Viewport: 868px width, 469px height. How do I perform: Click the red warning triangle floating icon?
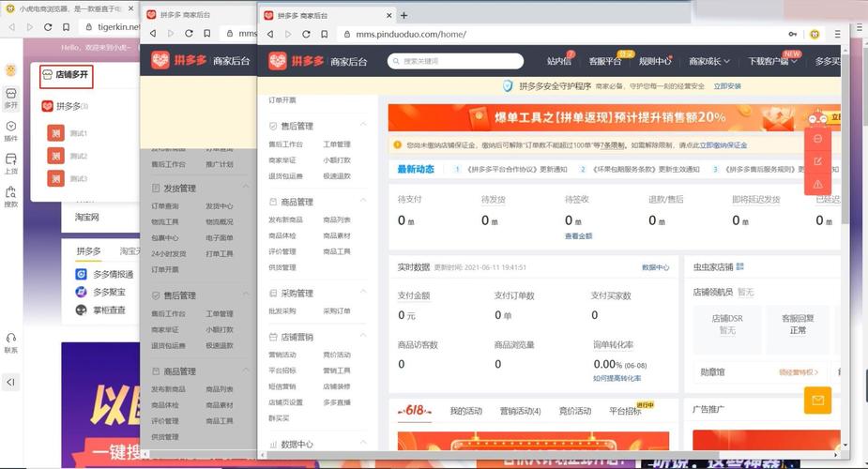coord(817,184)
